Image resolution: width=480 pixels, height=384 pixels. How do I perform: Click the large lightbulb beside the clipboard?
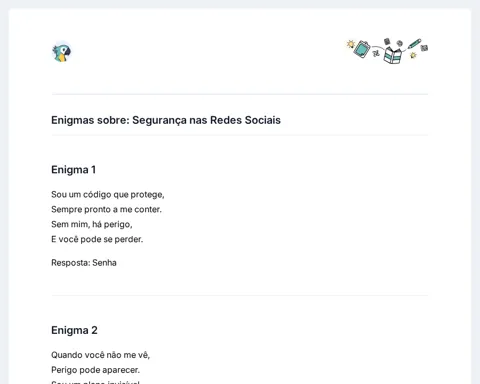point(350,44)
